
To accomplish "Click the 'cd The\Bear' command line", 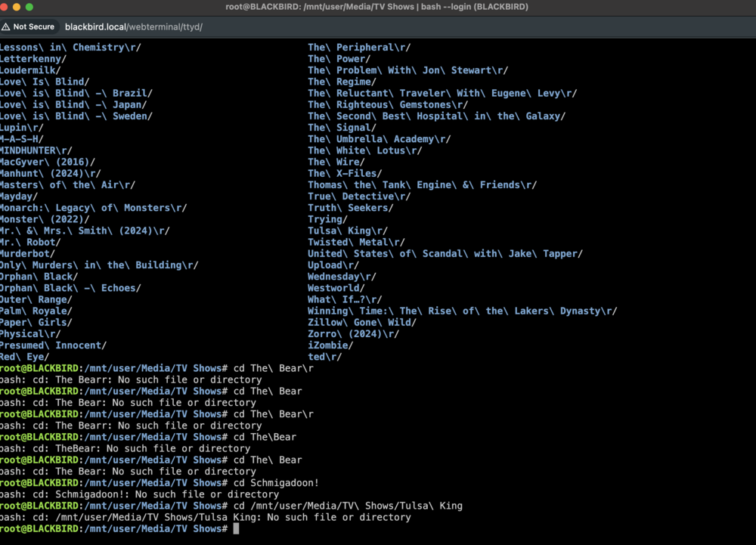I will click(x=265, y=437).
